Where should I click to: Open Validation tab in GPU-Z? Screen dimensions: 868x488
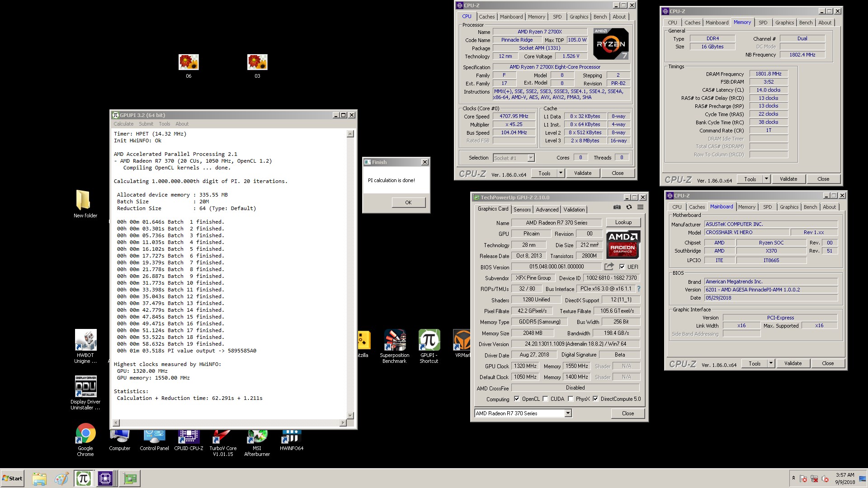(574, 209)
